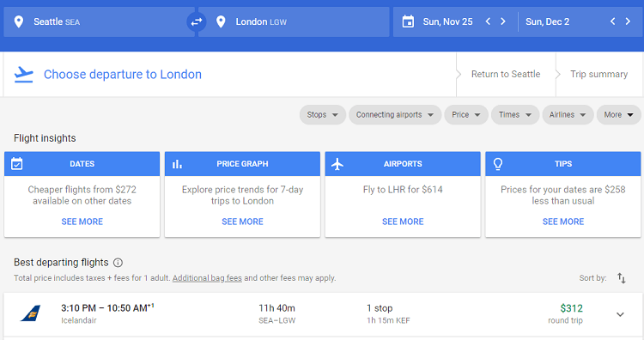Screen dimensions: 644x340
Task: Open the Stops filter dropdown
Action: coord(322,115)
